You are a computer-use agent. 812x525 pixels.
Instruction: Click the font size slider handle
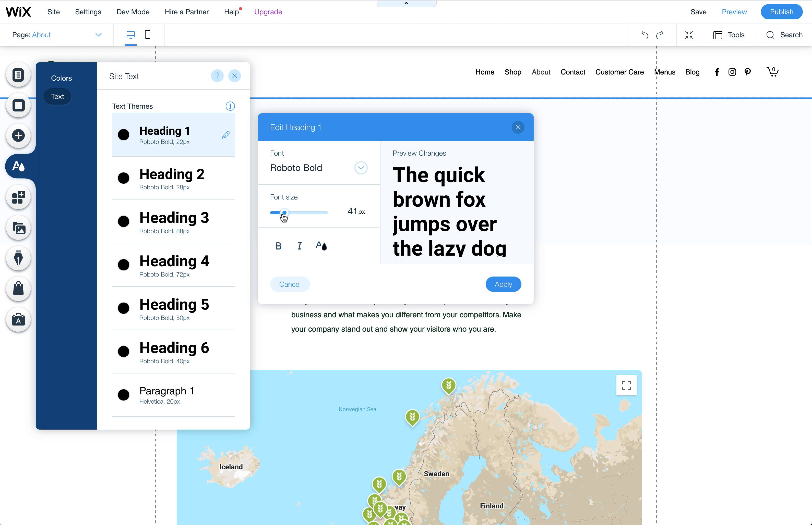click(x=284, y=213)
